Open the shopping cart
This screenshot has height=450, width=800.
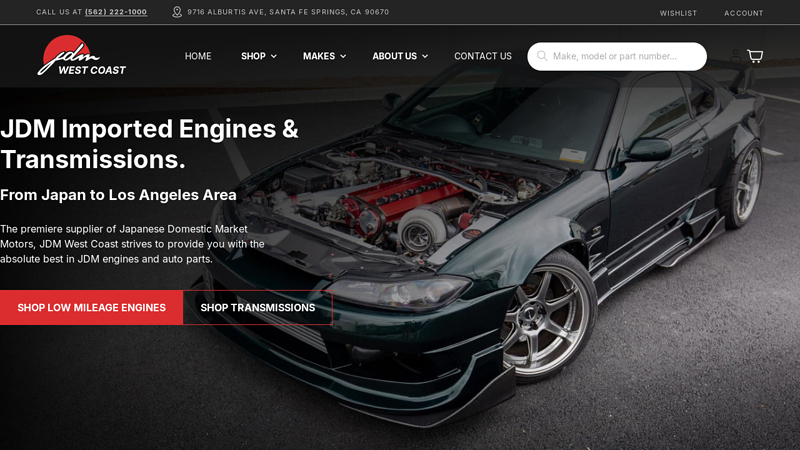[x=754, y=56]
